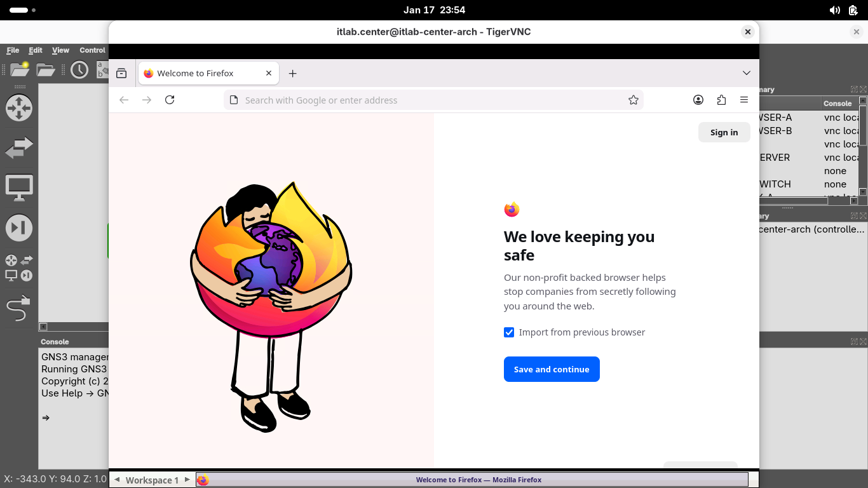Click the Save and continue button

coord(552,369)
